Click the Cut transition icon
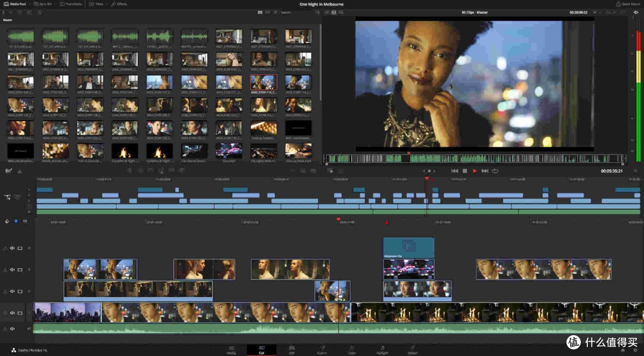Image resolution: width=644 pixels, height=356 pixels. pos(292,171)
